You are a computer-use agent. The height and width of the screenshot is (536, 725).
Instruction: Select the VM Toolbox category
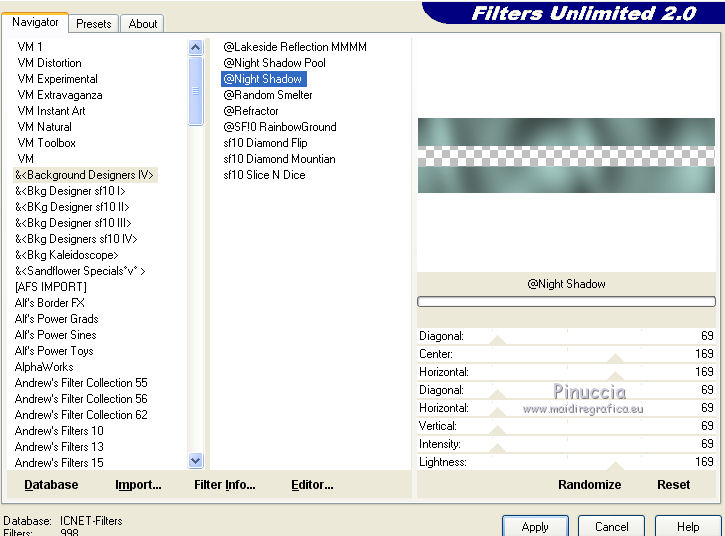(47, 143)
